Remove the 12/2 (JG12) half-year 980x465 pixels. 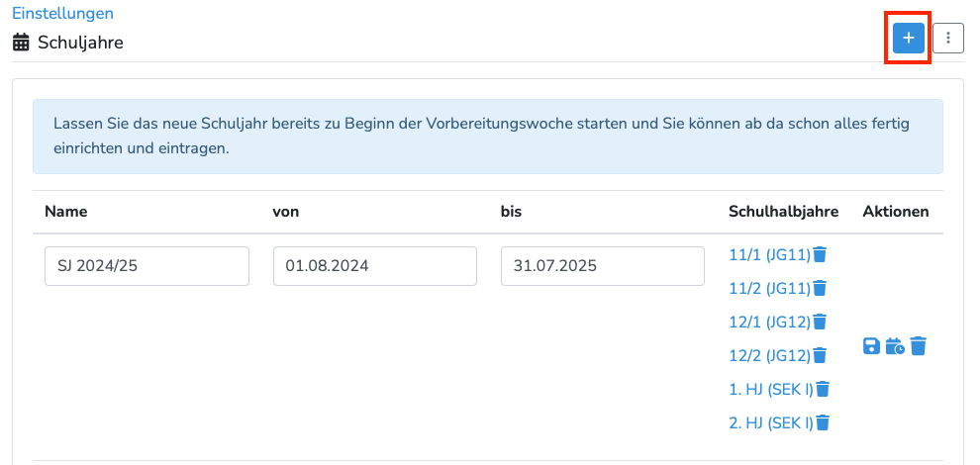(820, 356)
